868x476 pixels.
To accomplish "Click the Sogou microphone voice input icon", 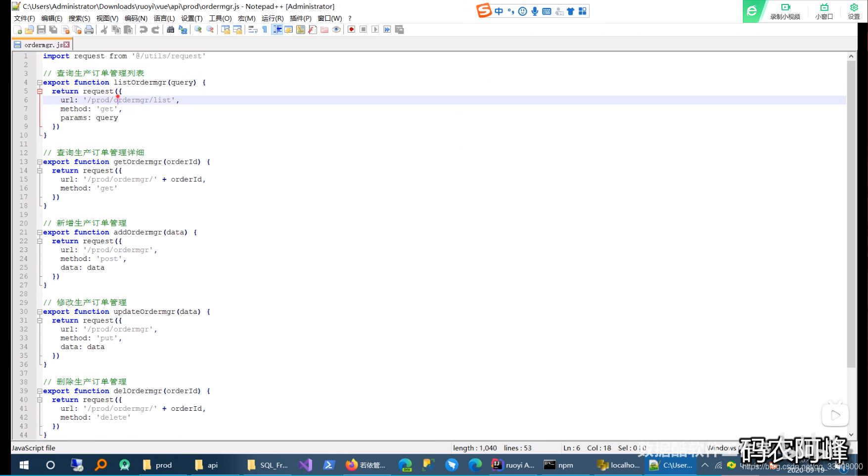I will (535, 11).
